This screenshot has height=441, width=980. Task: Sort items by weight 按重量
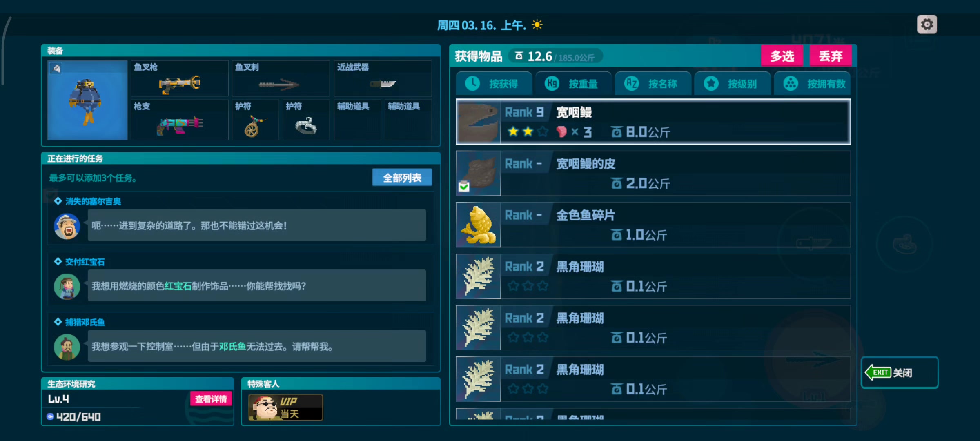click(573, 84)
